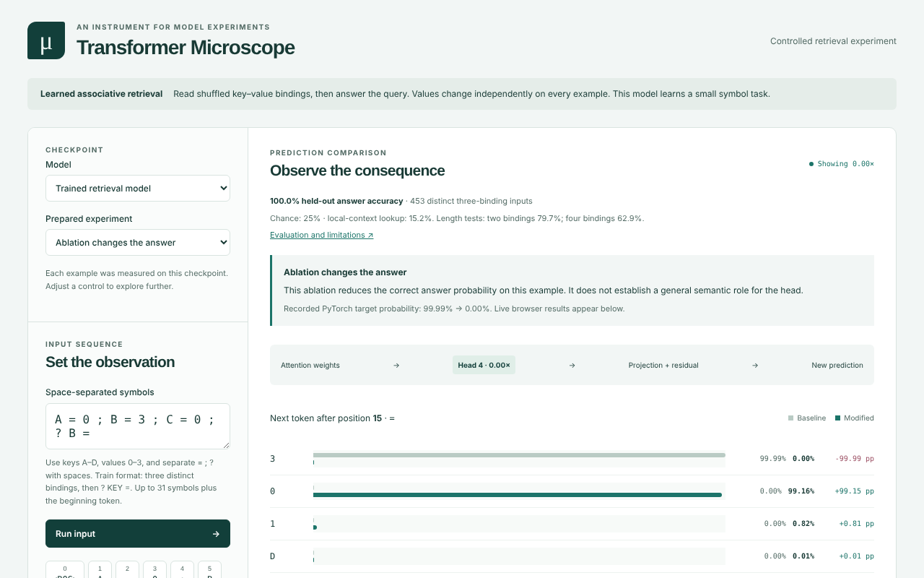Click the Modified legend swatch
Screen dimensions: 924x578
coord(837,418)
